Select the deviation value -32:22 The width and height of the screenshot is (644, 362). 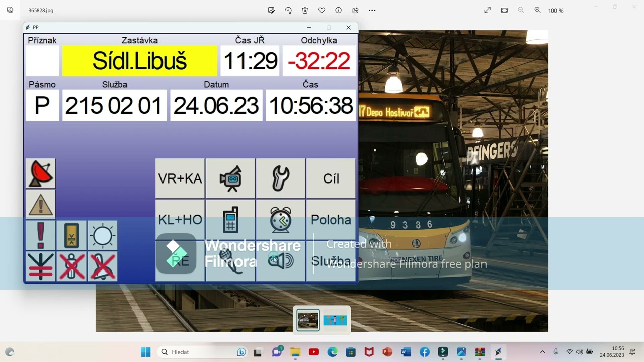tap(319, 61)
